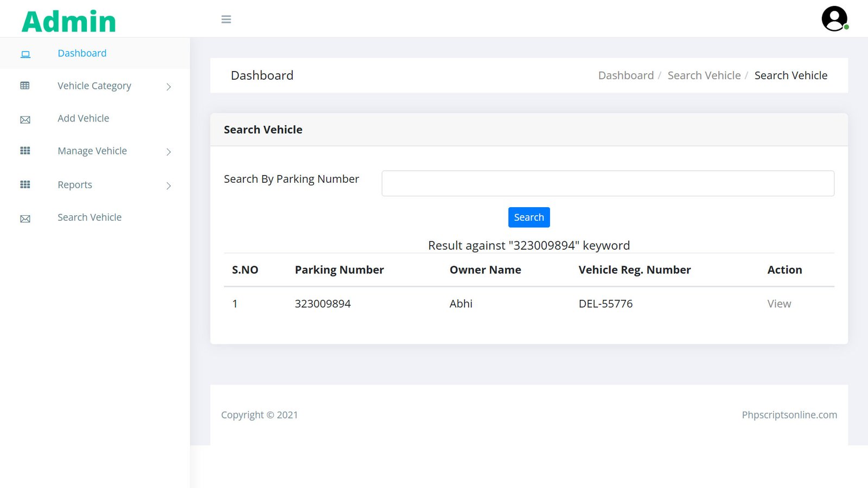Click the Dashboard page title text

(262, 75)
